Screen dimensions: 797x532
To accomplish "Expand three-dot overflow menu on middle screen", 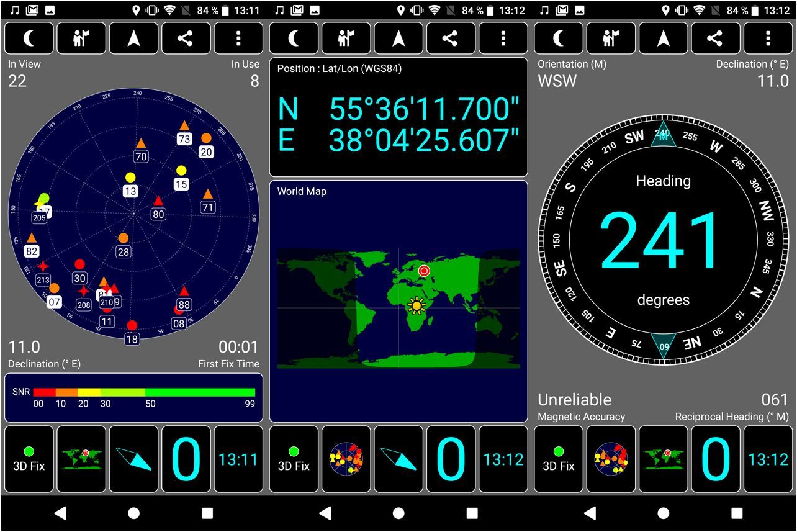I will pos(503,38).
